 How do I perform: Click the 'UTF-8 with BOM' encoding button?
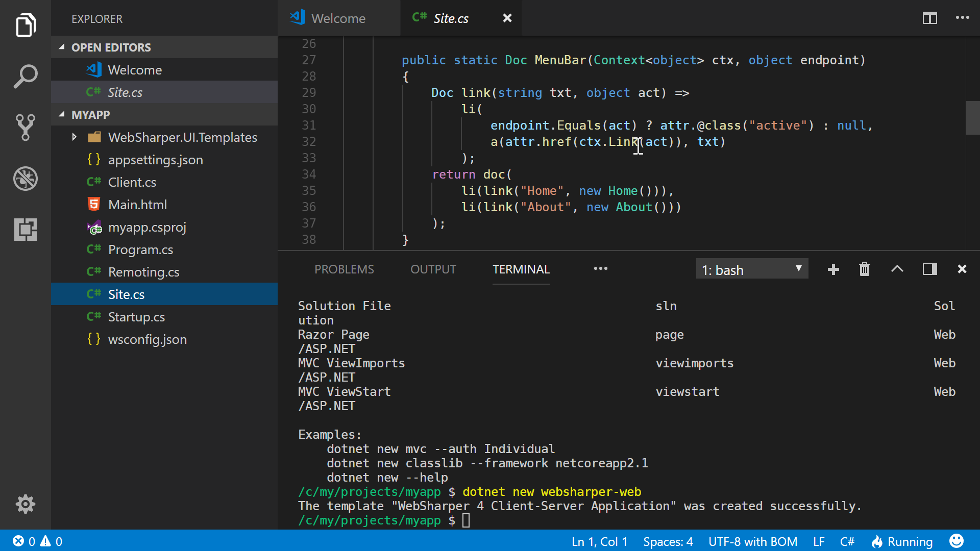point(752,541)
